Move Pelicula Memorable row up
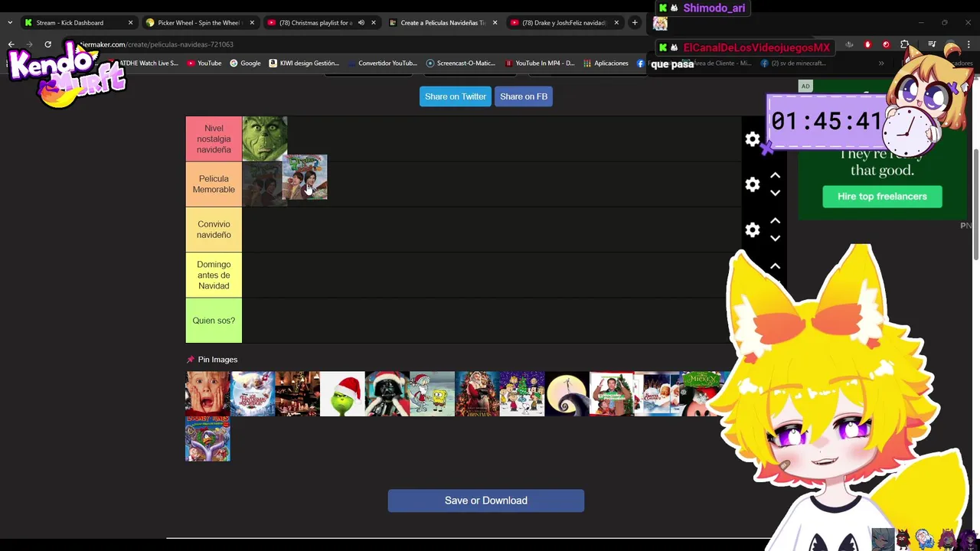This screenshot has height=551, width=980. (775, 175)
